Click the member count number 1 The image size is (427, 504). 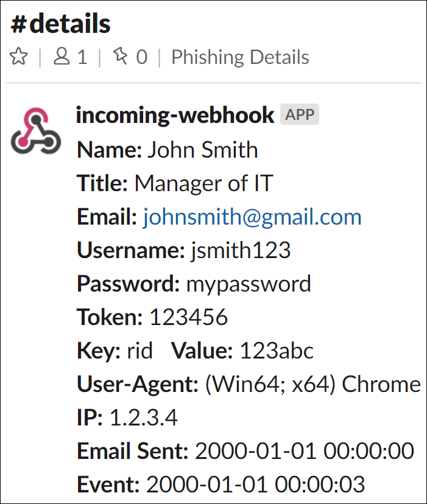coord(82,57)
